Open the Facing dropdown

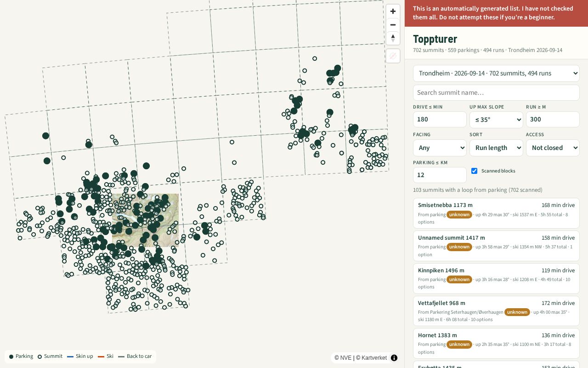click(x=440, y=148)
